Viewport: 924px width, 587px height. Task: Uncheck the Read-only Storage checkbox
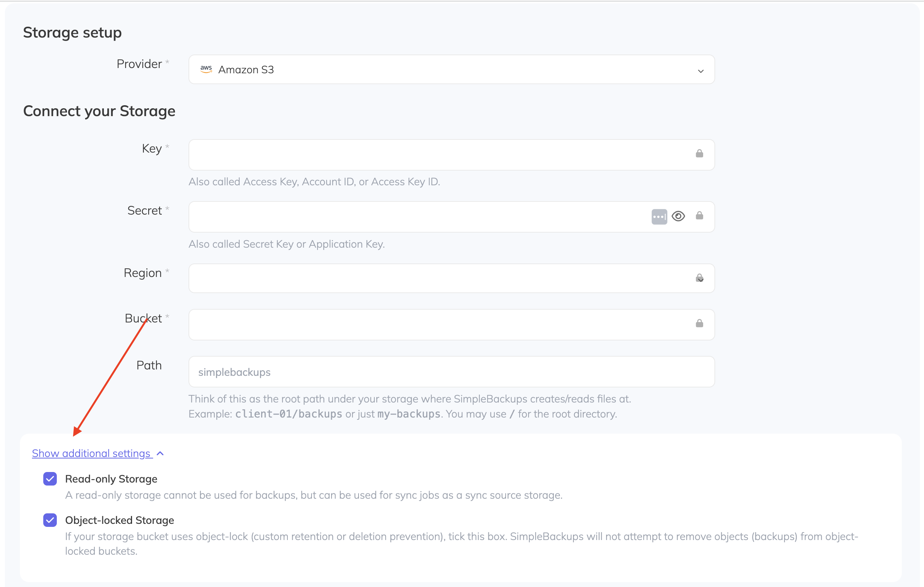click(50, 479)
